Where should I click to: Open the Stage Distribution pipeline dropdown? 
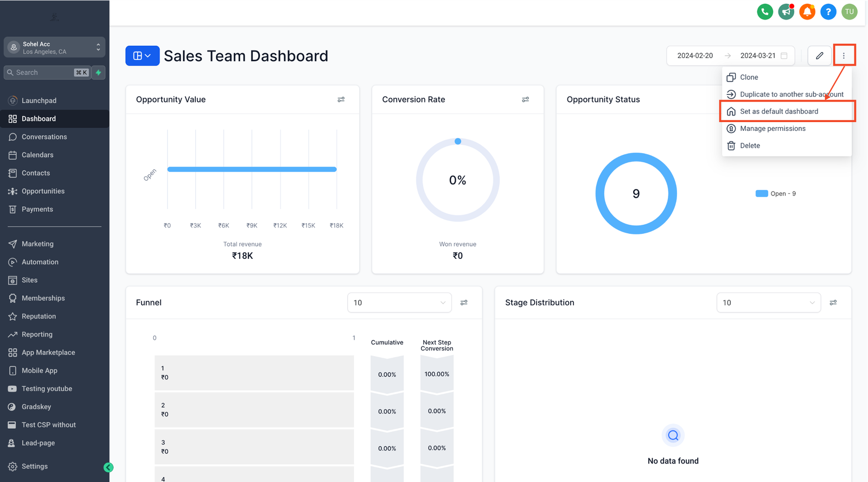[x=768, y=302]
